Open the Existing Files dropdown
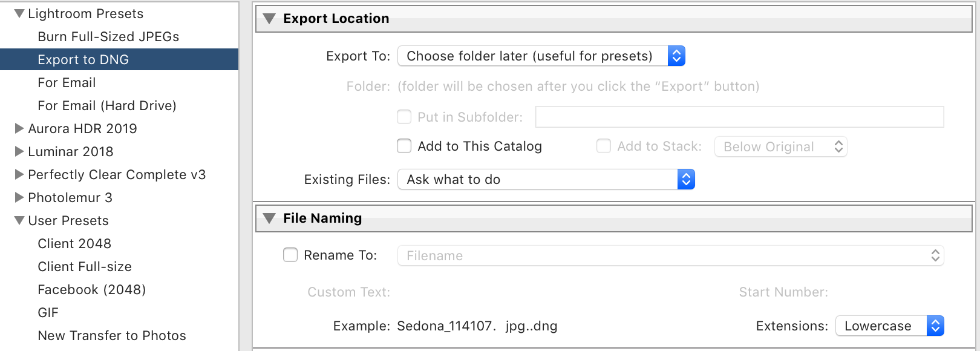 pos(546,179)
